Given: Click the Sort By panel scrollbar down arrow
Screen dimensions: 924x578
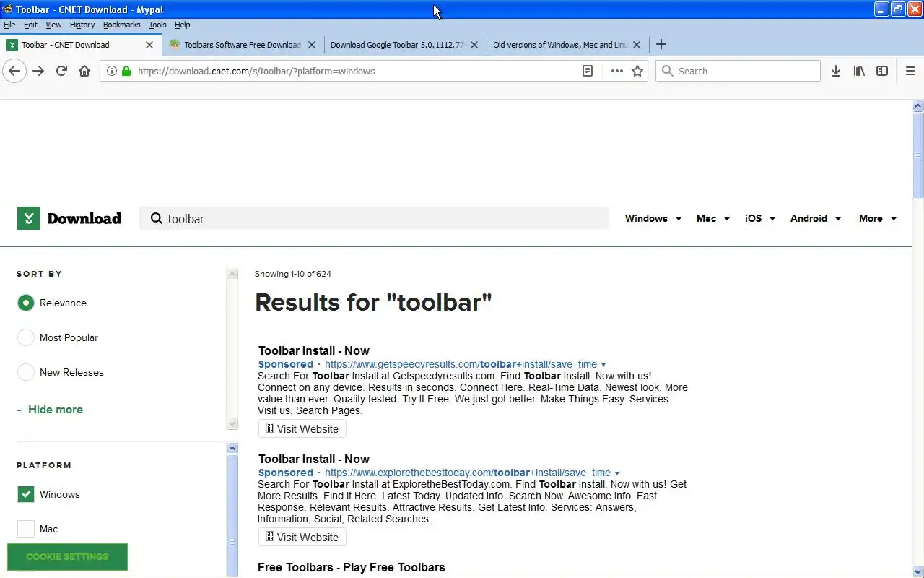Looking at the screenshot, I should (232, 424).
